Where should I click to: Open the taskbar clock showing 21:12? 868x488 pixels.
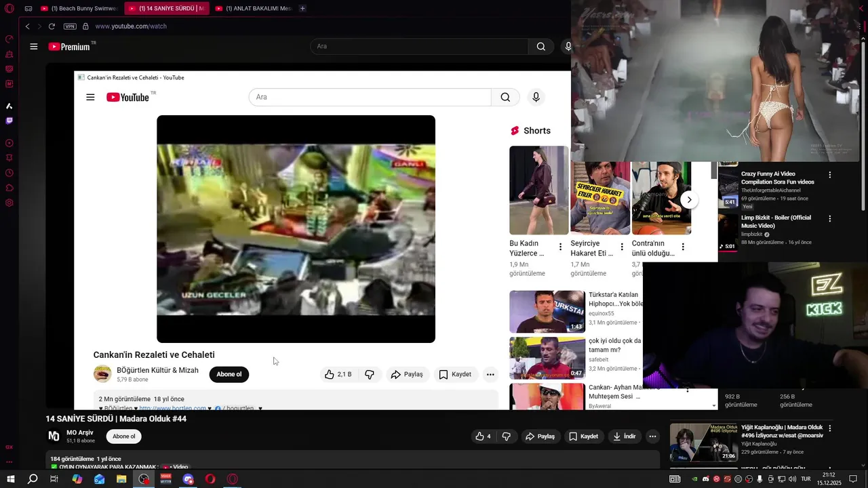tap(829, 479)
